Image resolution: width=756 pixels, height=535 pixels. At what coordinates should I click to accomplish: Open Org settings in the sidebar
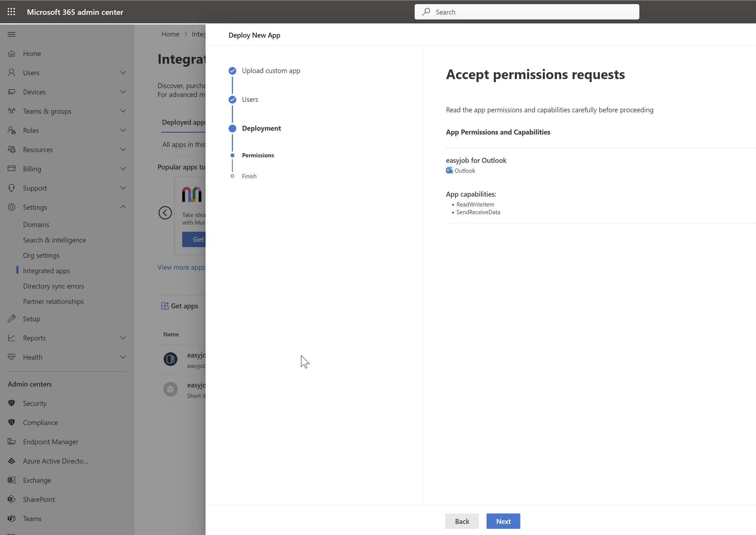click(41, 255)
